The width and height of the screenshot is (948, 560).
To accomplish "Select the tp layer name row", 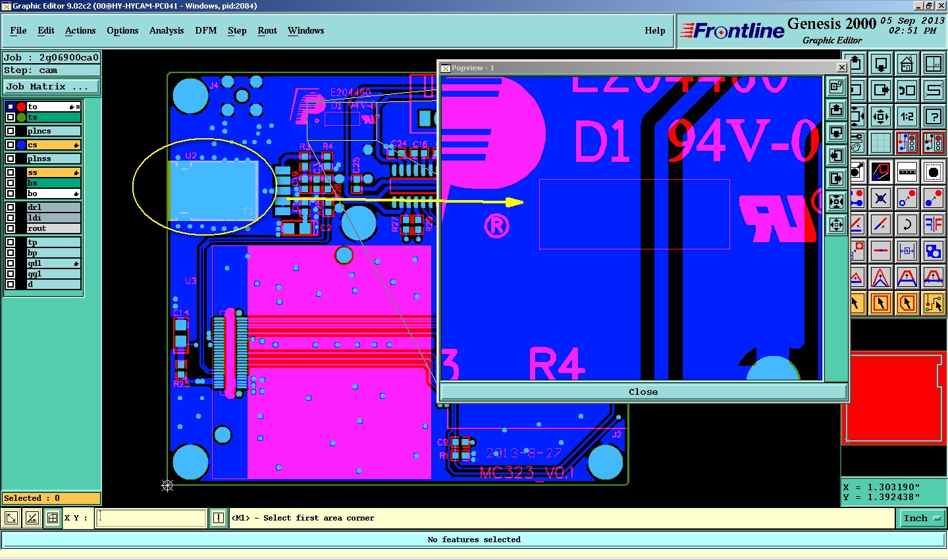I will click(x=54, y=242).
